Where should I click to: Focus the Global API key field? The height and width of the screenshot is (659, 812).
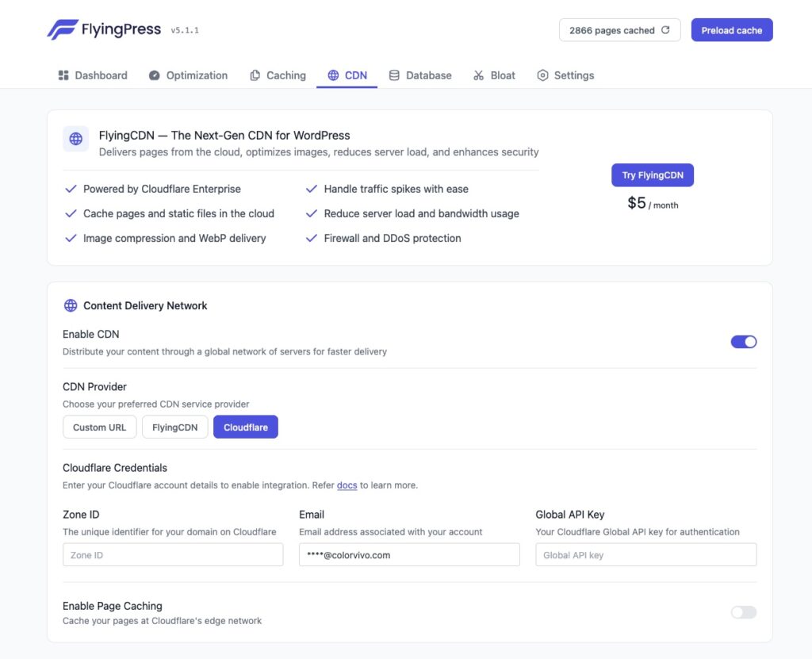pos(645,555)
